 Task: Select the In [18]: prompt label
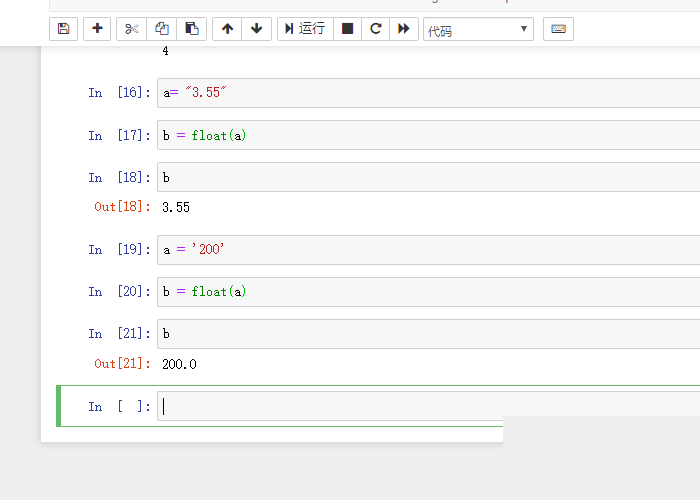click(x=119, y=177)
